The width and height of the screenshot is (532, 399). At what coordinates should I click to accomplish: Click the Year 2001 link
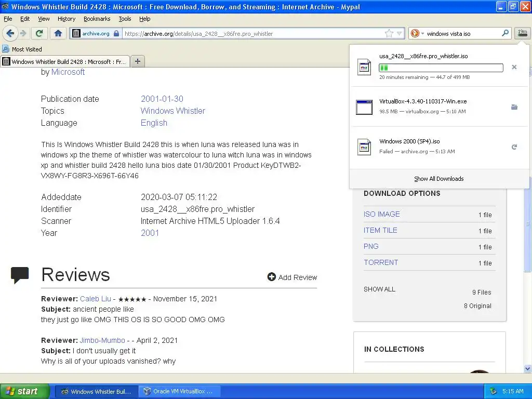[x=150, y=233]
